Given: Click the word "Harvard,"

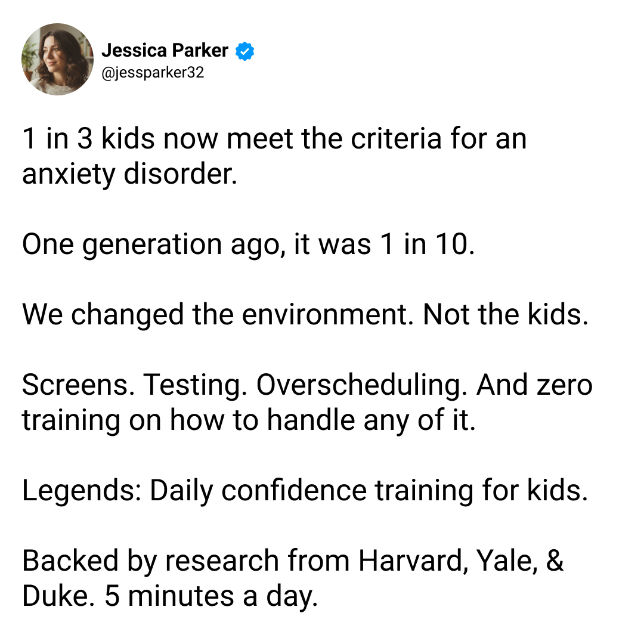Looking at the screenshot, I should [413, 561].
